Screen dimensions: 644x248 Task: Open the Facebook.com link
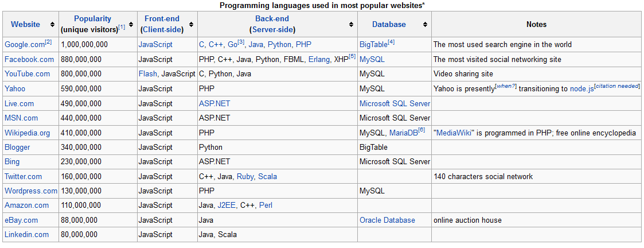tap(29, 59)
